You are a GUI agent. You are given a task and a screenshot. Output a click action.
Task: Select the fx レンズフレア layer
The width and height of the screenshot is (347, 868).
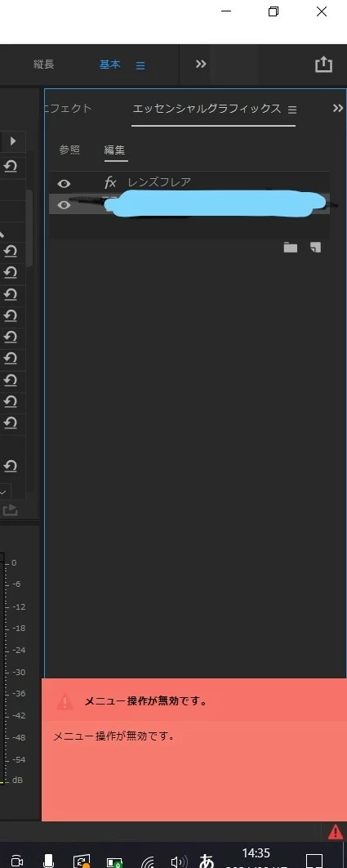pyautogui.click(x=189, y=183)
